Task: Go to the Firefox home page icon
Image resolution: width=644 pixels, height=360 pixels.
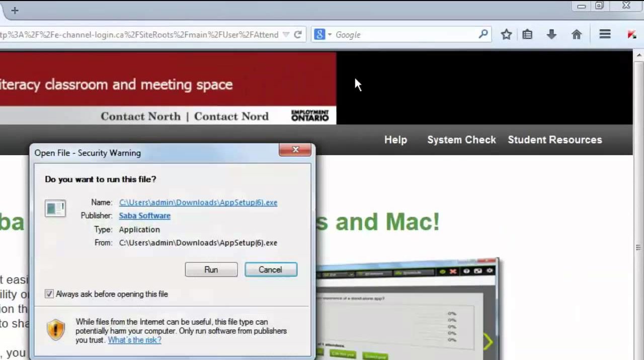Action: (577, 35)
